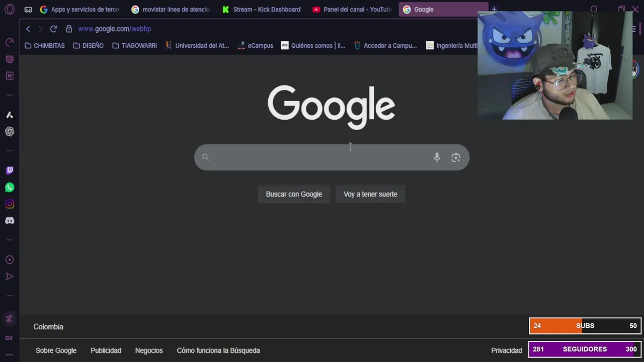Start voice search with microphone
The height and width of the screenshot is (362, 644).
(437, 157)
